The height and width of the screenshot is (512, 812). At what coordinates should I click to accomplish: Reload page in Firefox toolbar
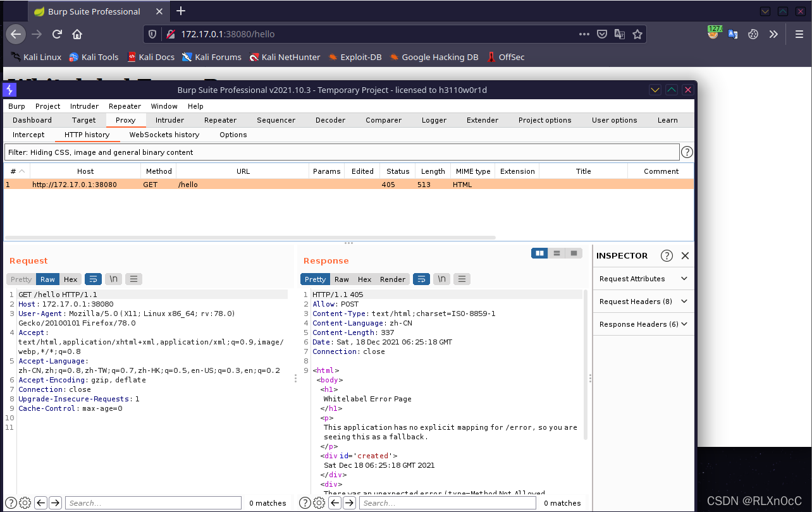[57, 34]
